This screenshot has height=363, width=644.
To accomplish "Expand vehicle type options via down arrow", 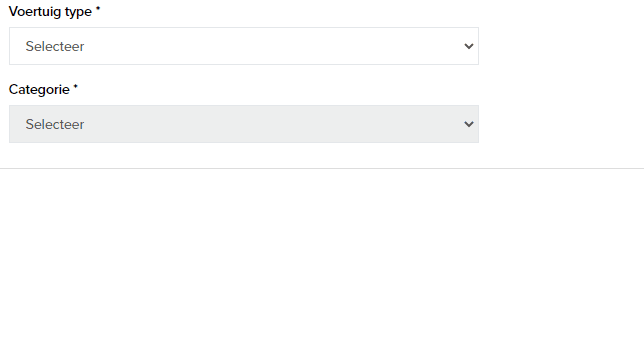I will pyautogui.click(x=469, y=46).
